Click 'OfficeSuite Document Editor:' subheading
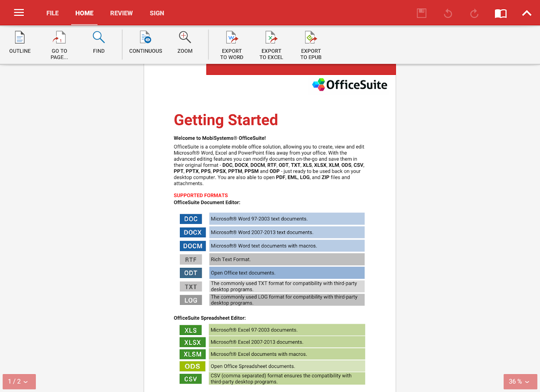This screenshot has width=540, height=392. point(207,203)
